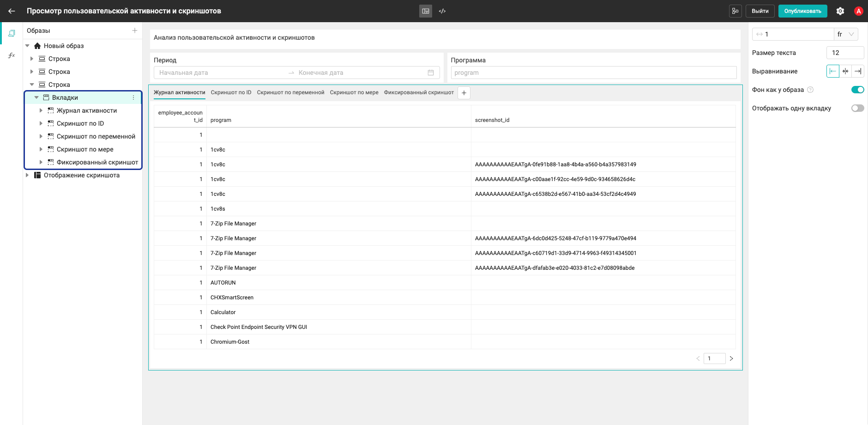Click the Выйти button
868x425 pixels.
(x=760, y=11)
